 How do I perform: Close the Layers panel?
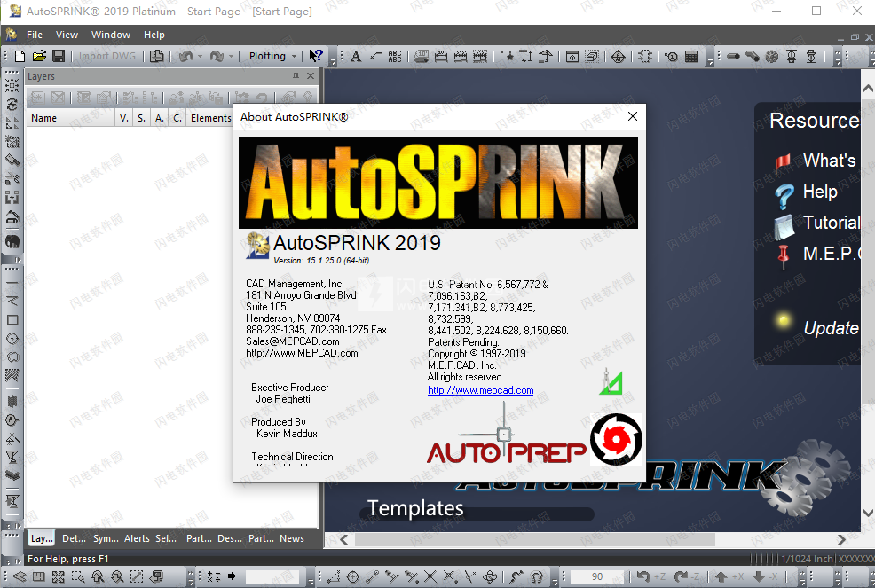coord(311,76)
